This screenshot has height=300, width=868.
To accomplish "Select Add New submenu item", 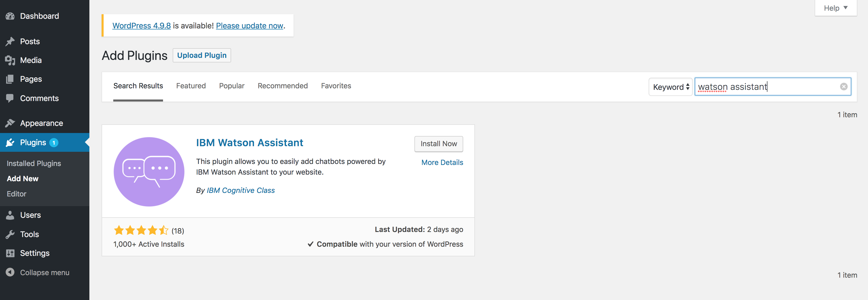I will click(x=23, y=178).
